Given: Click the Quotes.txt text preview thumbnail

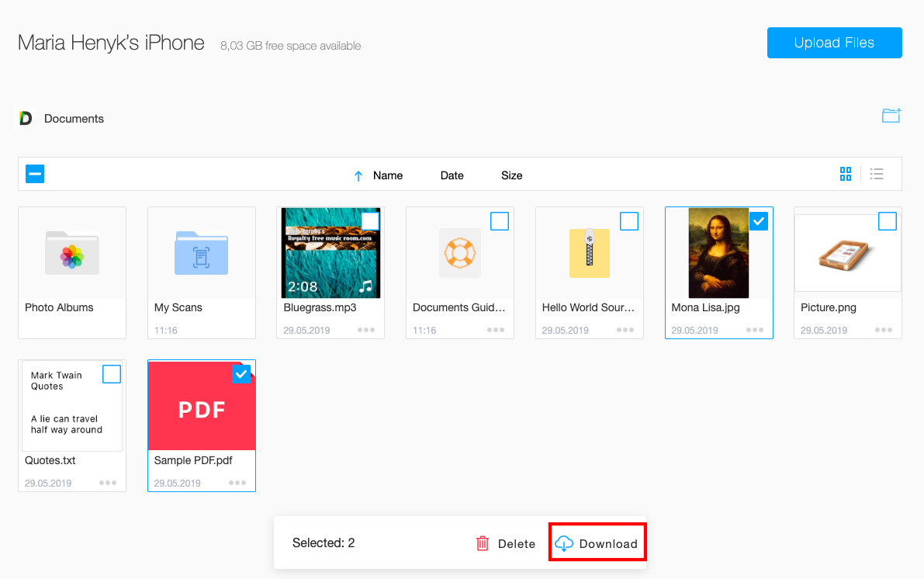Looking at the screenshot, I should click(72, 406).
